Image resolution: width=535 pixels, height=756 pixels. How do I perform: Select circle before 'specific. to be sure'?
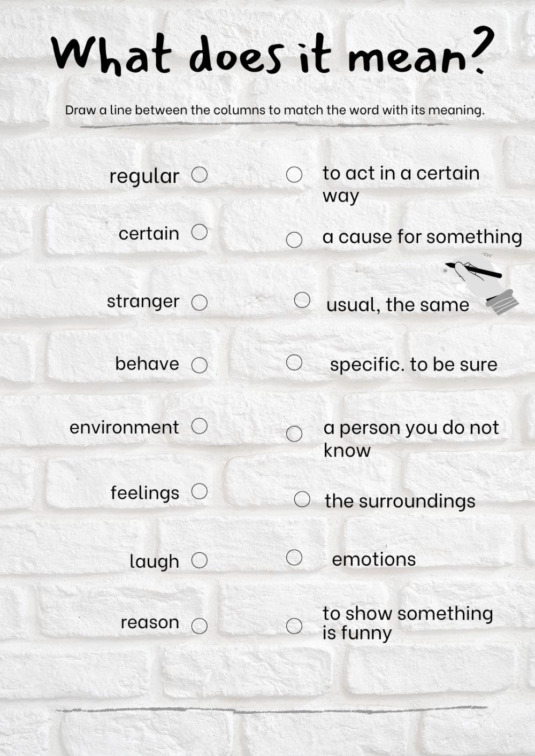point(294,362)
